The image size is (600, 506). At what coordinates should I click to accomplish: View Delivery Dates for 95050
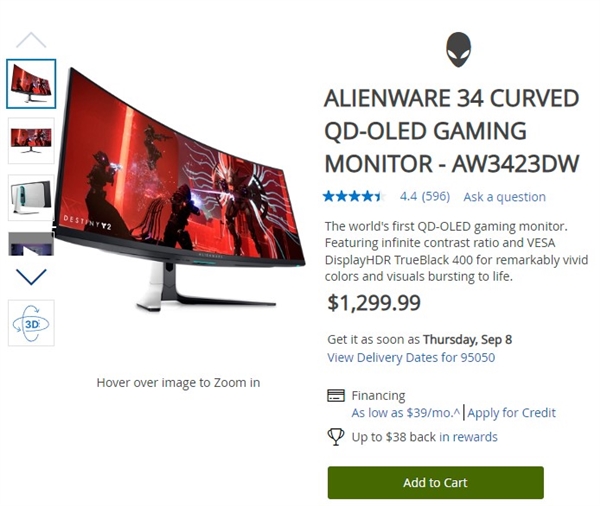click(x=411, y=357)
